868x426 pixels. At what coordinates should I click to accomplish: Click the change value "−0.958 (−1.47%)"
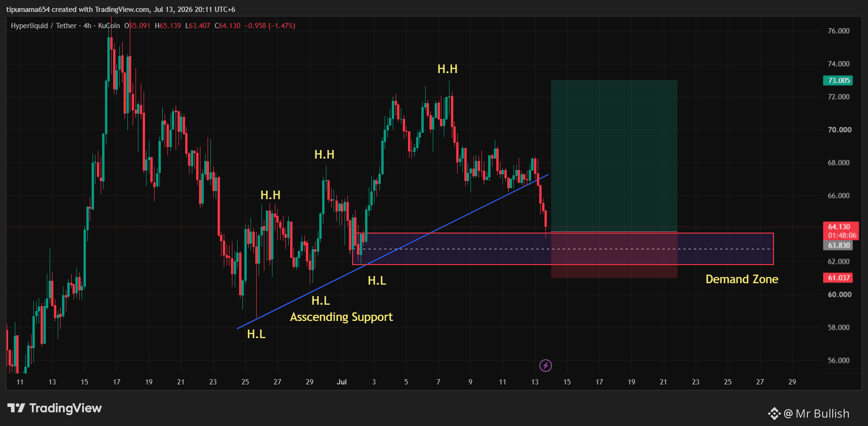click(270, 26)
